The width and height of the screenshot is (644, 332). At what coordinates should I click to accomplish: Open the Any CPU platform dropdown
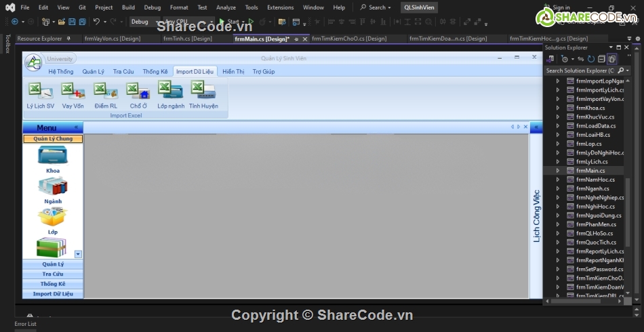(188, 22)
